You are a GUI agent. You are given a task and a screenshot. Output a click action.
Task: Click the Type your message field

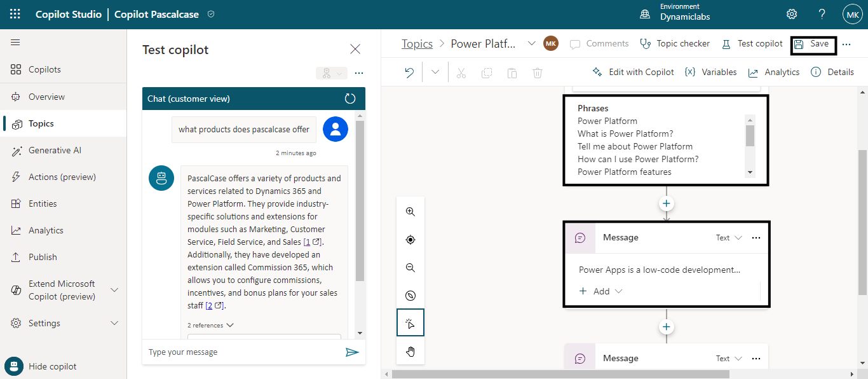tap(241, 352)
